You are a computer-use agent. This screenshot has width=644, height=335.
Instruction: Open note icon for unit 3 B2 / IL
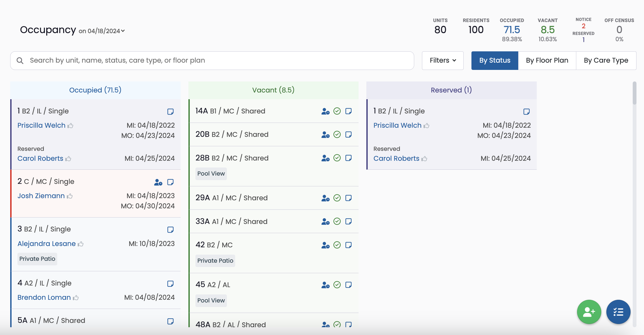tap(170, 230)
